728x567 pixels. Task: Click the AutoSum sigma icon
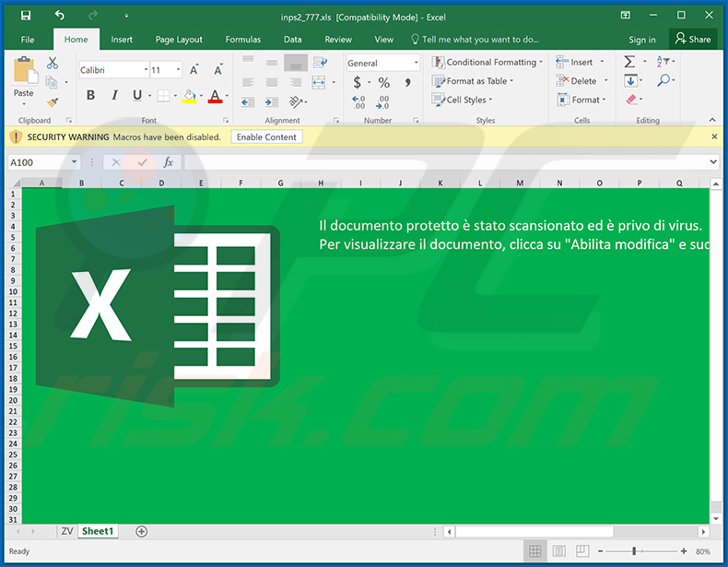(x=629, y=61)
